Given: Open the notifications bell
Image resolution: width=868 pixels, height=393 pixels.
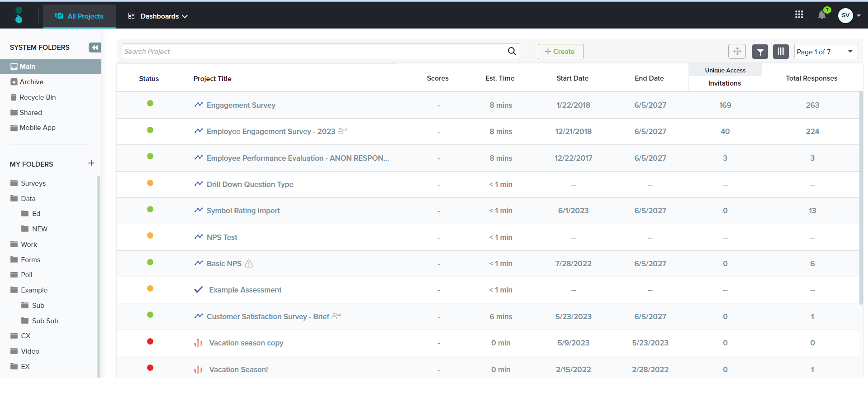Looking at the screenshot, I should point(822,15).
